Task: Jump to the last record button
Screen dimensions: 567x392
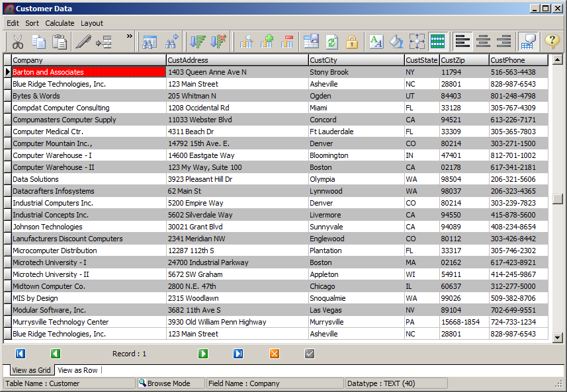Action: coord(238,354)
